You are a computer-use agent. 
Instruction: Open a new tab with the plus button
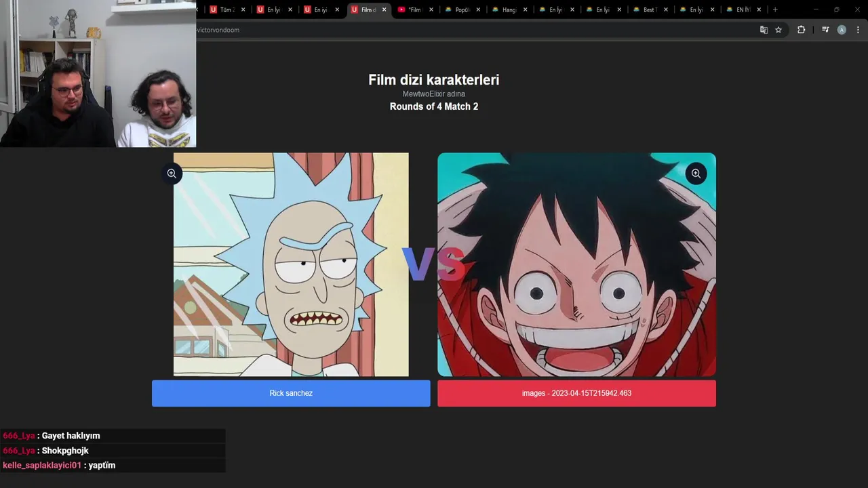[775, 9]
